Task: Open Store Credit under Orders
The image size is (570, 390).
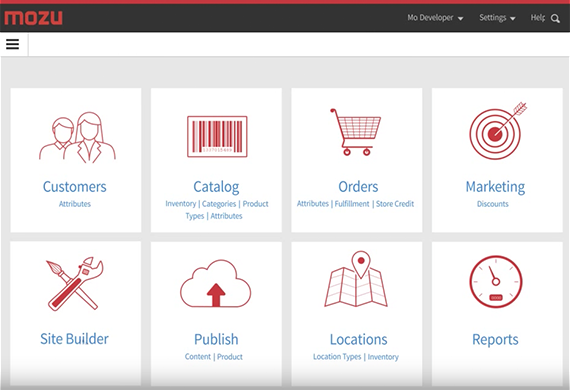Action: (395, 204)
